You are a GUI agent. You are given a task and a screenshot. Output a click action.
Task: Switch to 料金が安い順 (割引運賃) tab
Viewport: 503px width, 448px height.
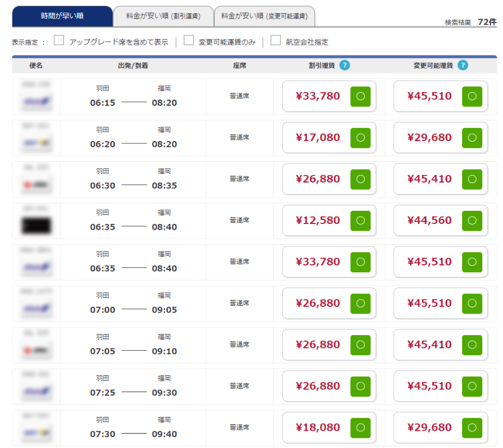tap(163, 16)
